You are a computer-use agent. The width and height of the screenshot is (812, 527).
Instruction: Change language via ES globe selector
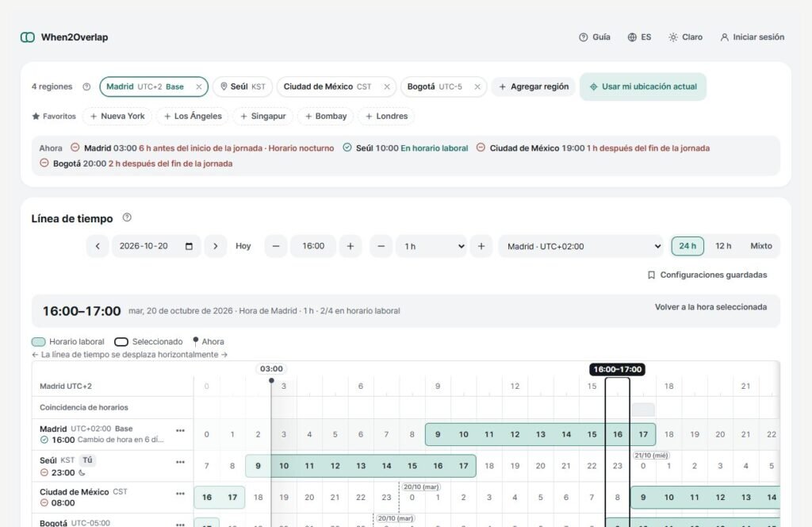coord(640,37)
